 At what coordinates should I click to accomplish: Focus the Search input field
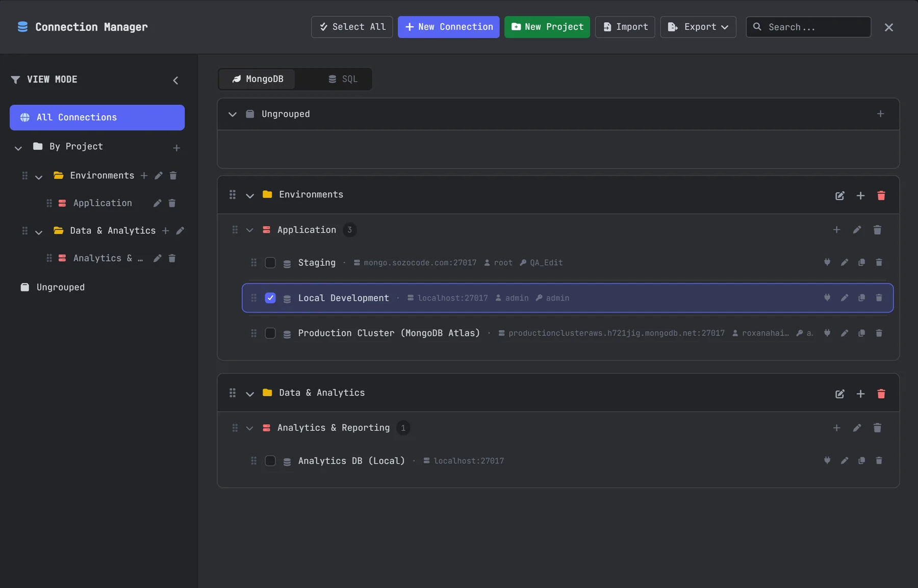tap(808, 27)
